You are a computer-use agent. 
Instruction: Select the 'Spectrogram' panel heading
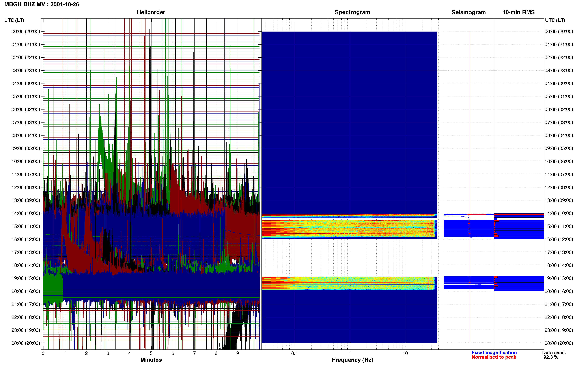352,12
